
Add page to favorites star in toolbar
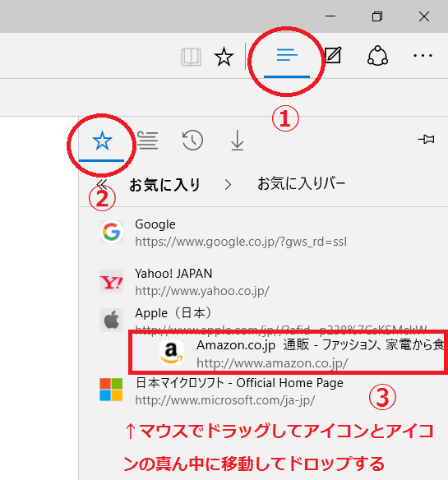click(x=224, y=57)
